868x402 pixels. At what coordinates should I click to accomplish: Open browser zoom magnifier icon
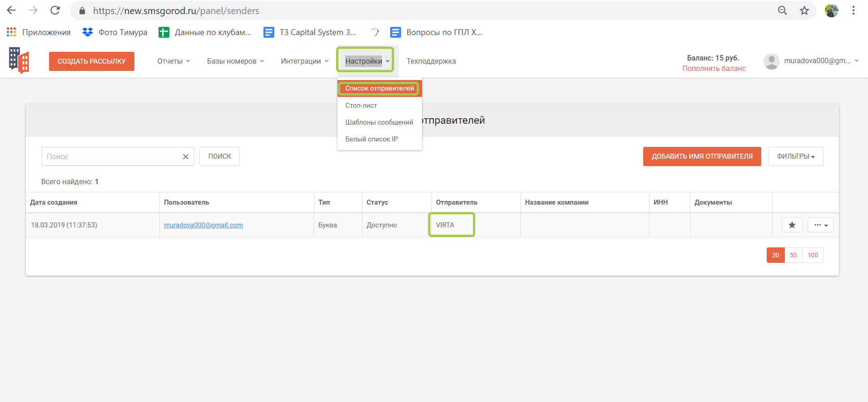pyautogui.click(x=782, y=10)
